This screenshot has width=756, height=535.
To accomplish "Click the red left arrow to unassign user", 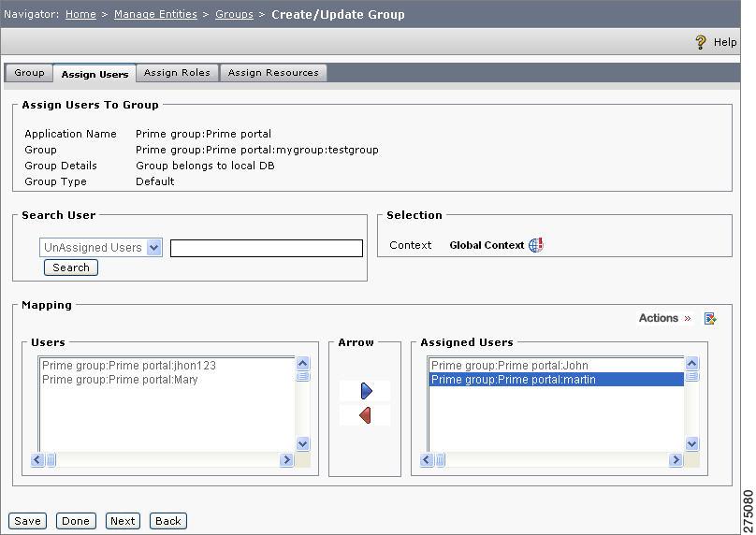I will 365,415.
